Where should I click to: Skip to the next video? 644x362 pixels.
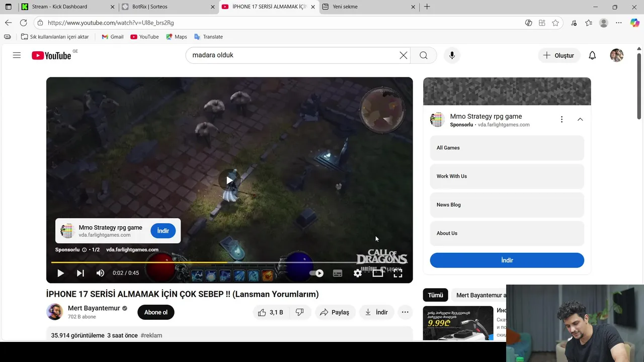pos(80,273)
